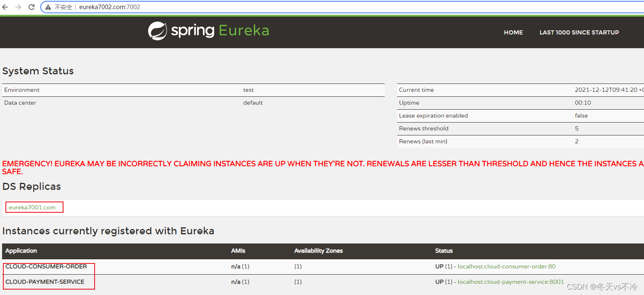Select the Renews threshold label
Viewport: 644px width, 295px height.
424,128
